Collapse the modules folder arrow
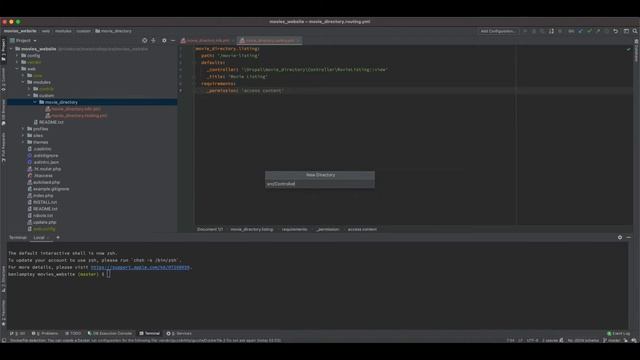This screenshot has height=360, width=640. [23, 82]
